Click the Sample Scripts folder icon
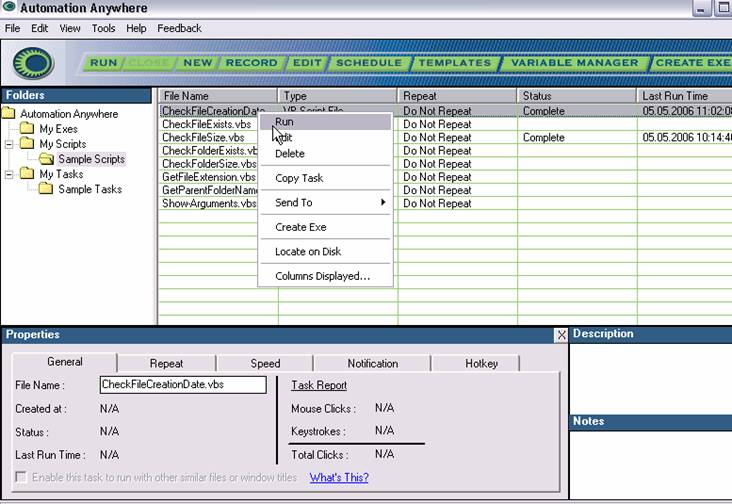This screenshot has width=732, height=504. [46, 159]
